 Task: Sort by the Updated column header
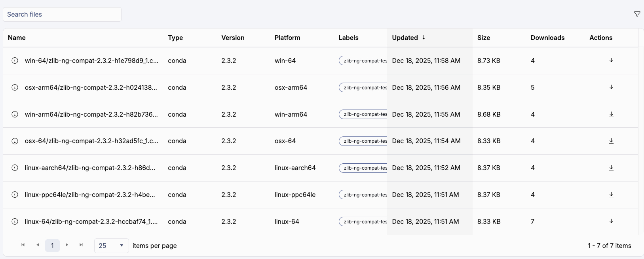[x=405, y=38]
